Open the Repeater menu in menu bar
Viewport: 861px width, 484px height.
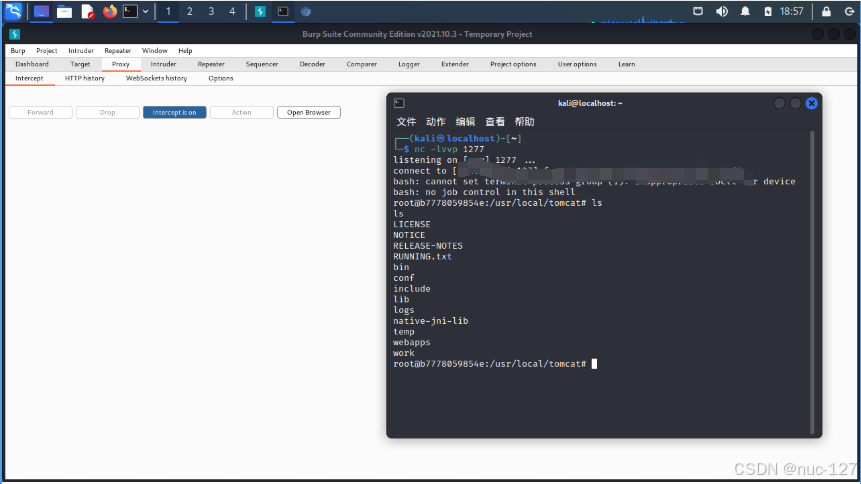pos(118,51)
